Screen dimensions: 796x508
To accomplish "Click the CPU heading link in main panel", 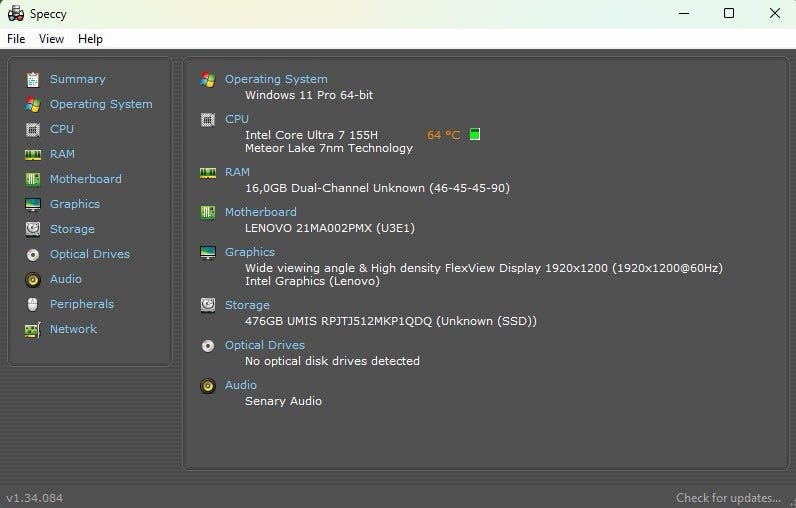I will coord(237,119).
